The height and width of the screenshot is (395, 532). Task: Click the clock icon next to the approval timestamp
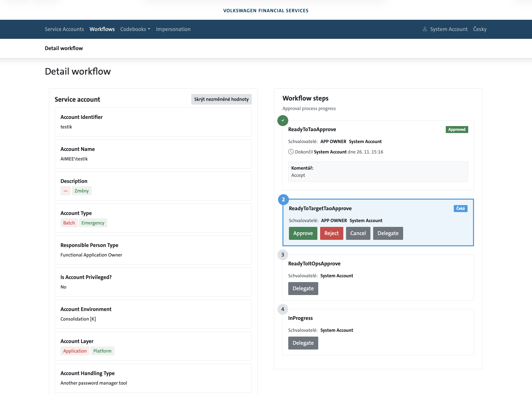click(x=291, y=152)
